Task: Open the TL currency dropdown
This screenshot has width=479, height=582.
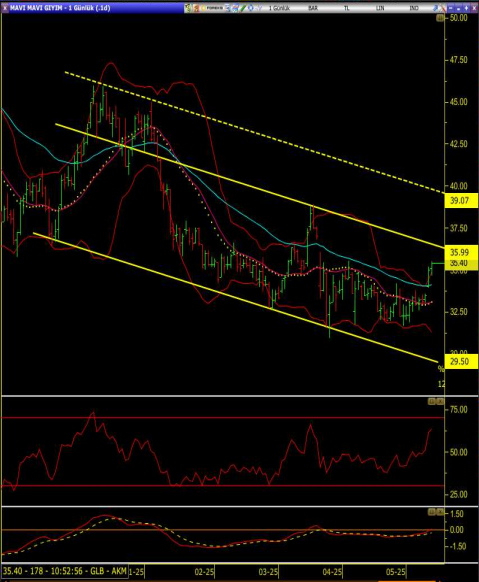Action: click(x=347, y=8)
